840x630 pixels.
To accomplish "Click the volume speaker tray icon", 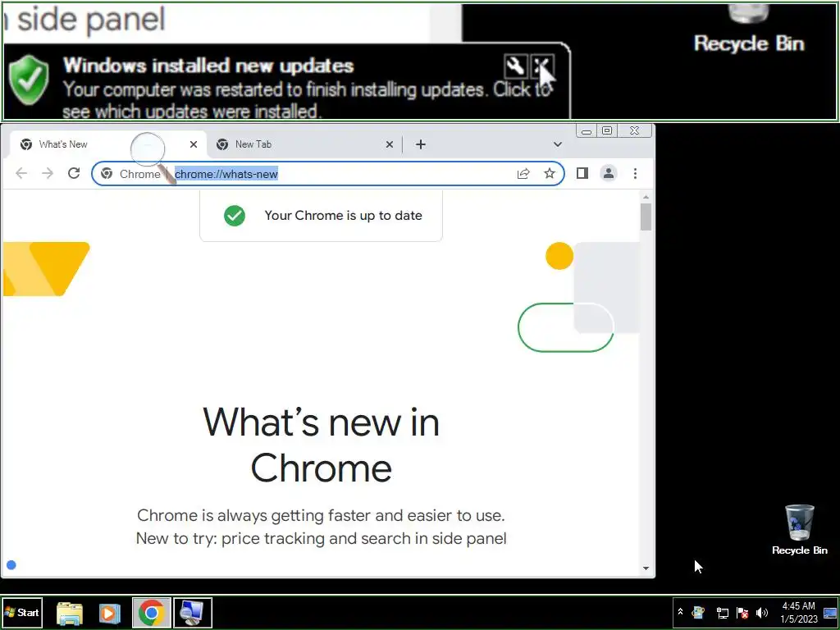I will tap(762, 612).
